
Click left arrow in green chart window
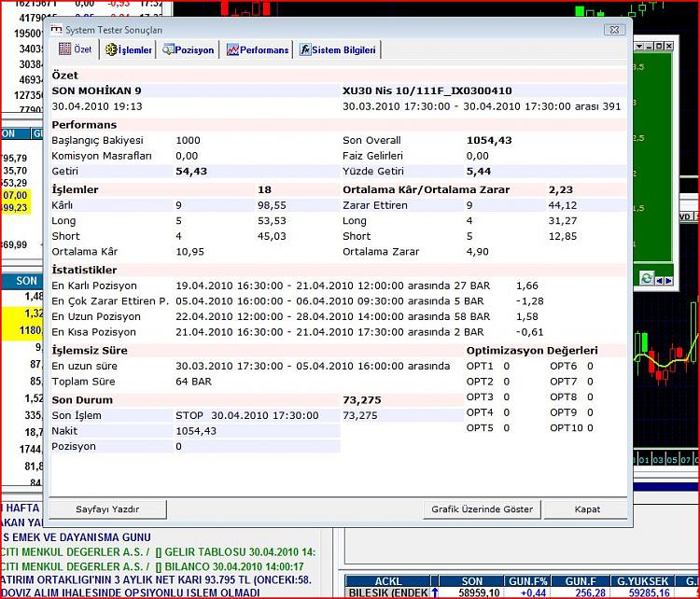pyautogui.click(x=660, y=280)
